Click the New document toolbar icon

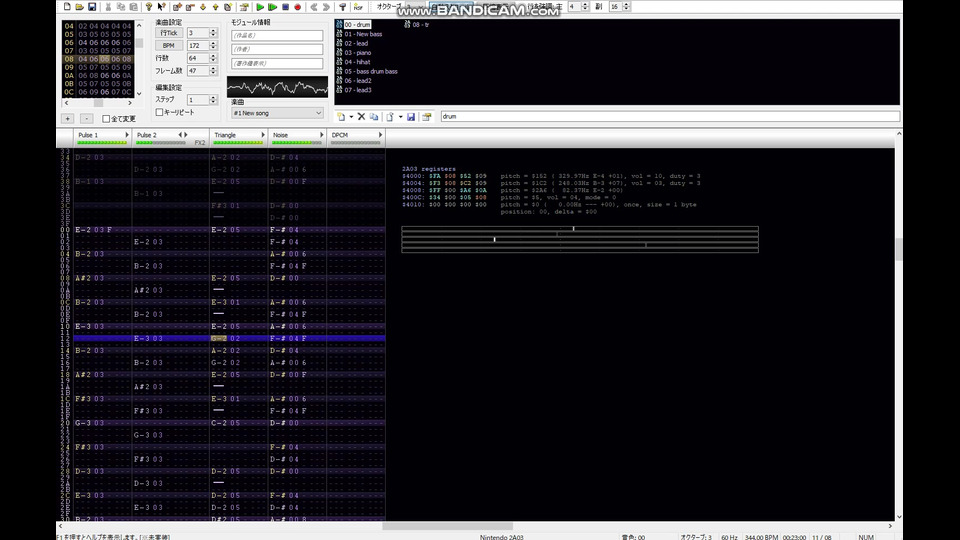tap(67, 7)
